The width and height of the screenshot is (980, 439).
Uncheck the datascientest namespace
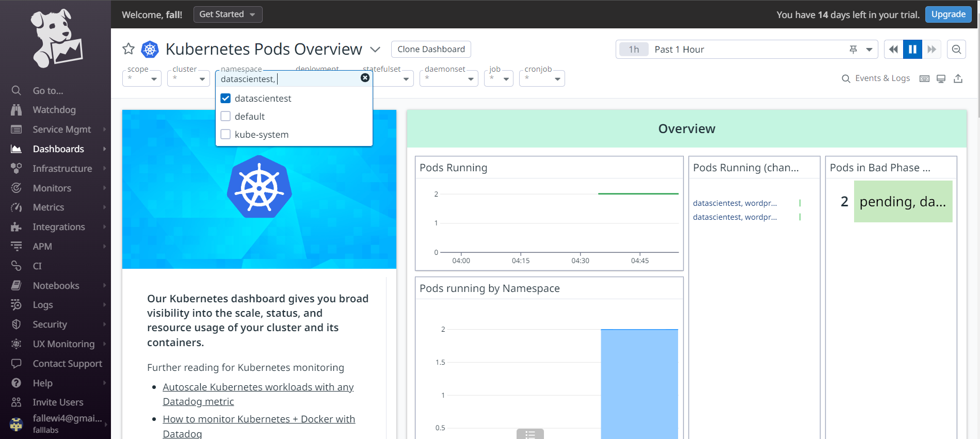(x=226, y=99)
